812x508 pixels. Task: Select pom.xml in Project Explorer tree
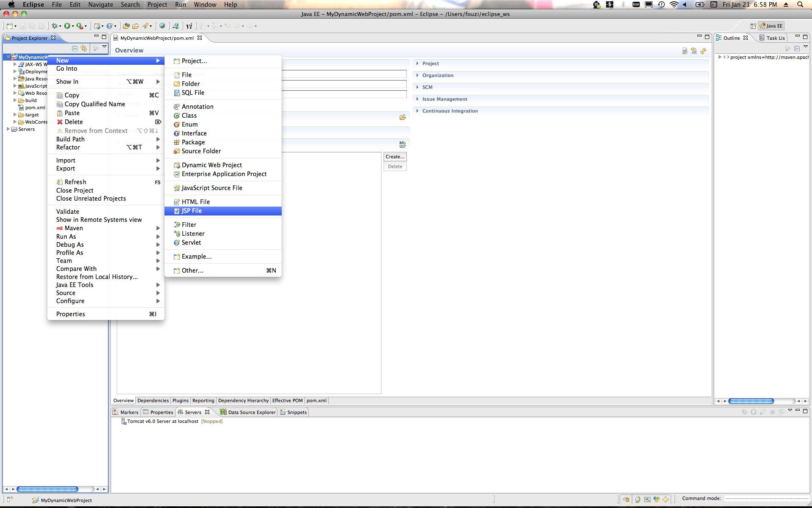click(x=32, y=108)
